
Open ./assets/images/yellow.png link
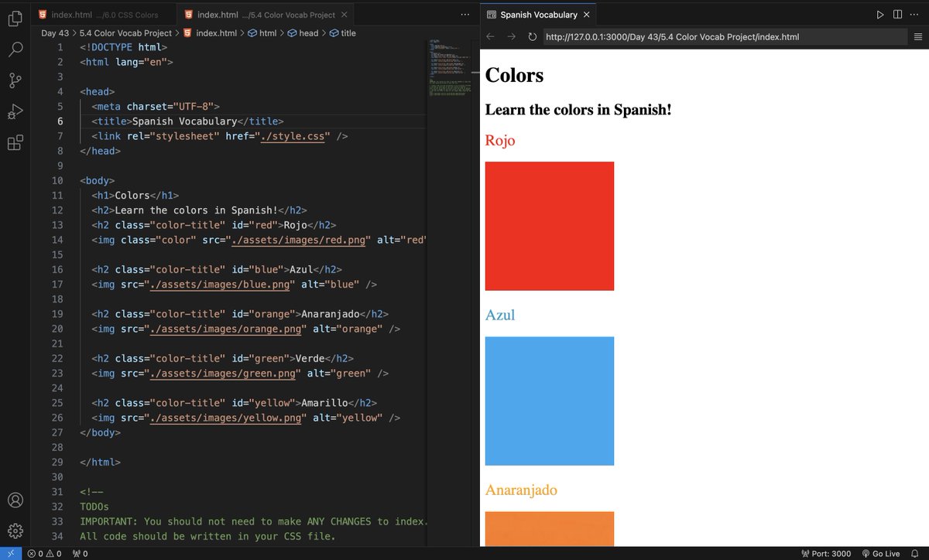pyautogui.click(x=225, y=418)
